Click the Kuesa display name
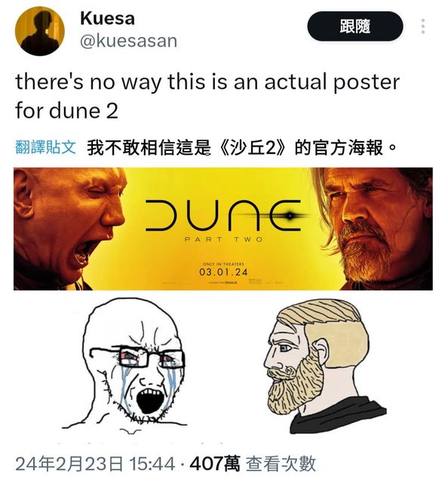This screenshot has width=448, height=483. click(x=107, y=18)
